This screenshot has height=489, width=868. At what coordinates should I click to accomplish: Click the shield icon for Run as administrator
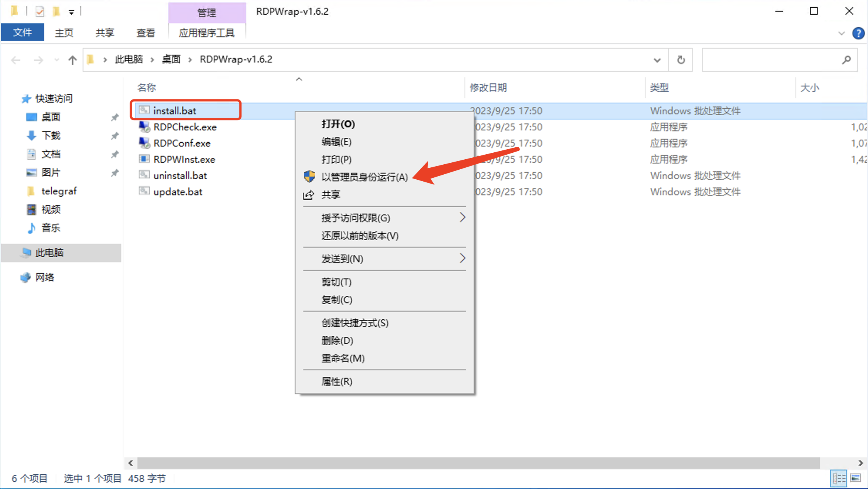[309, 177]
